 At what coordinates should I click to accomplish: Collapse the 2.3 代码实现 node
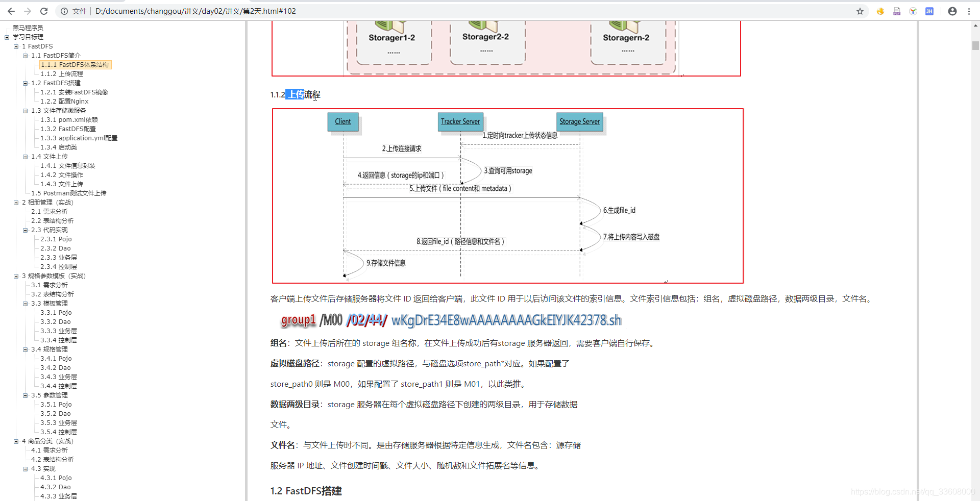pyautogui.click(x=26, y=230)
